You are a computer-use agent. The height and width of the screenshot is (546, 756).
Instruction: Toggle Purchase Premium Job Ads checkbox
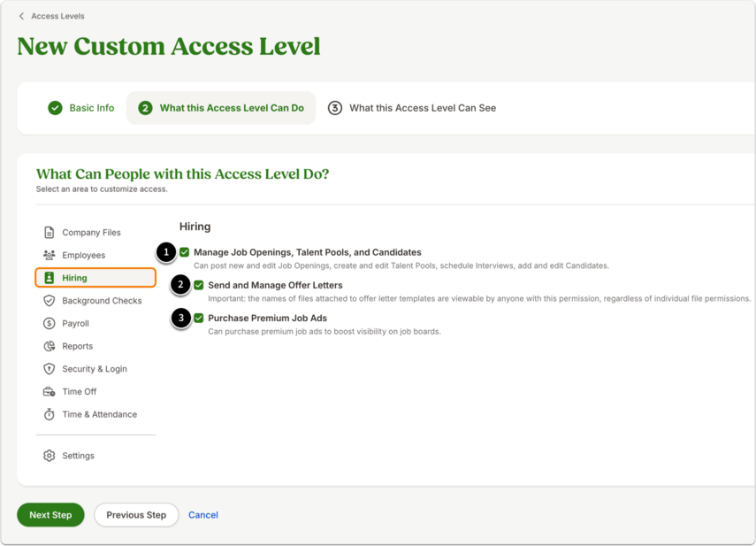199,318
